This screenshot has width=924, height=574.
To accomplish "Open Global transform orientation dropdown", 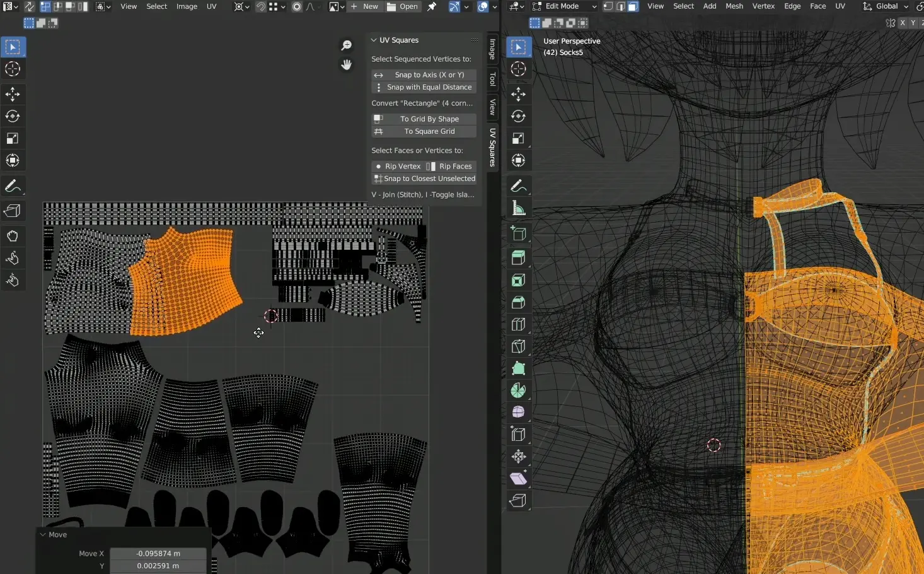I will [x=886, y=6].
